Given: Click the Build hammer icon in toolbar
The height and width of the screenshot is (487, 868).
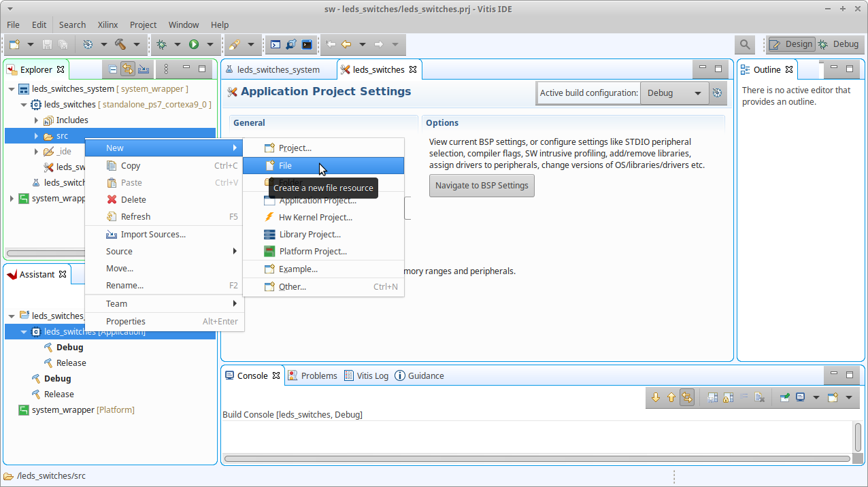Looking at the screenshot, I should [x=120, y=44].
